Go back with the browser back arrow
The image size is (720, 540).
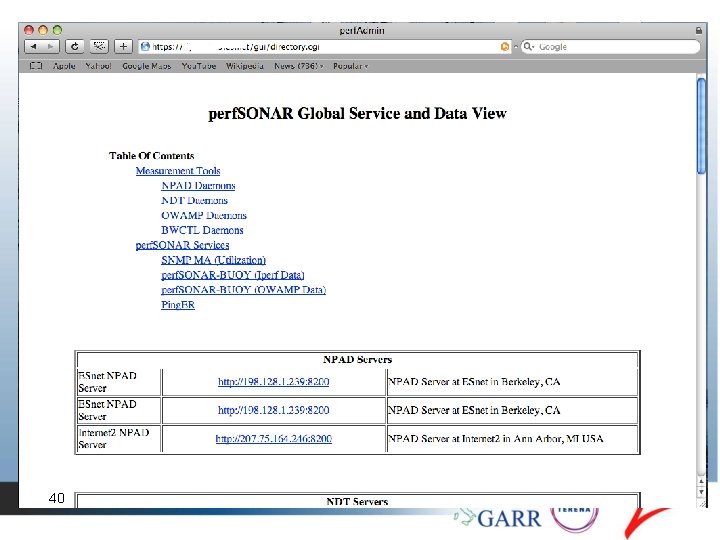click(33, 46)
